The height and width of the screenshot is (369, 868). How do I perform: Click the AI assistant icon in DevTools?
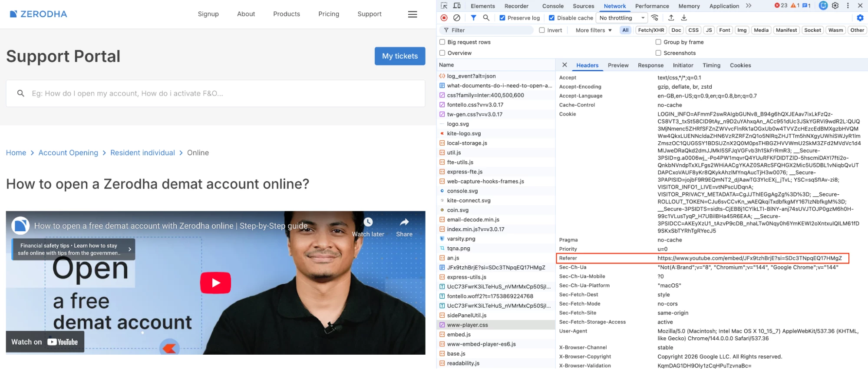[x=823, y=6]
